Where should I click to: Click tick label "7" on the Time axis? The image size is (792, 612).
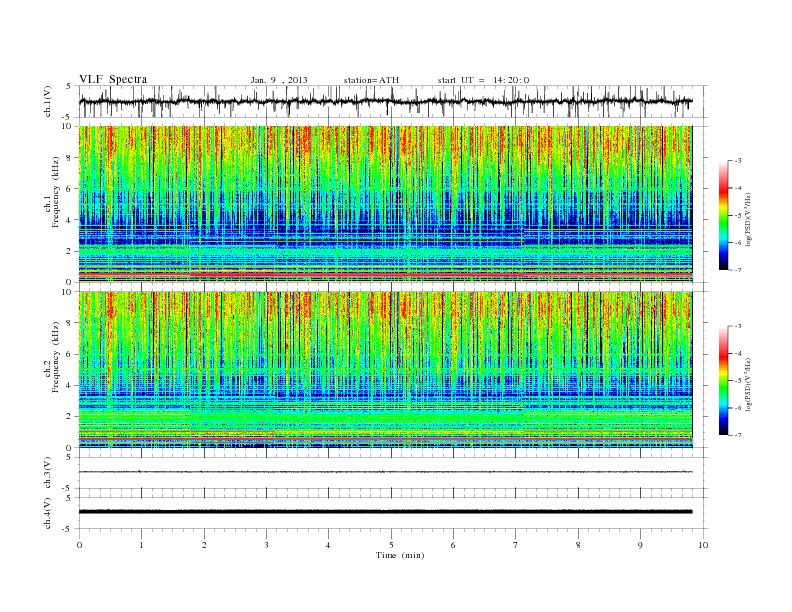(x=516, y=545)
